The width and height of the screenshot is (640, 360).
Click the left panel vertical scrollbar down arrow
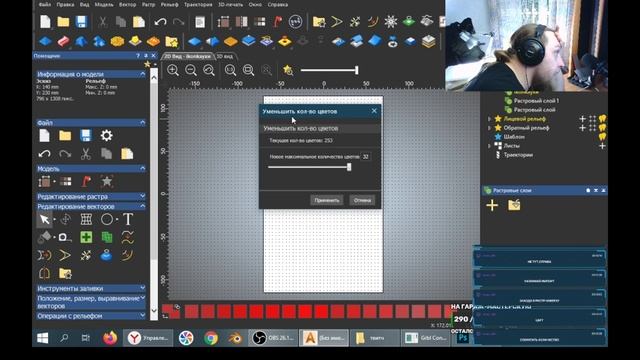pos(154,311)
